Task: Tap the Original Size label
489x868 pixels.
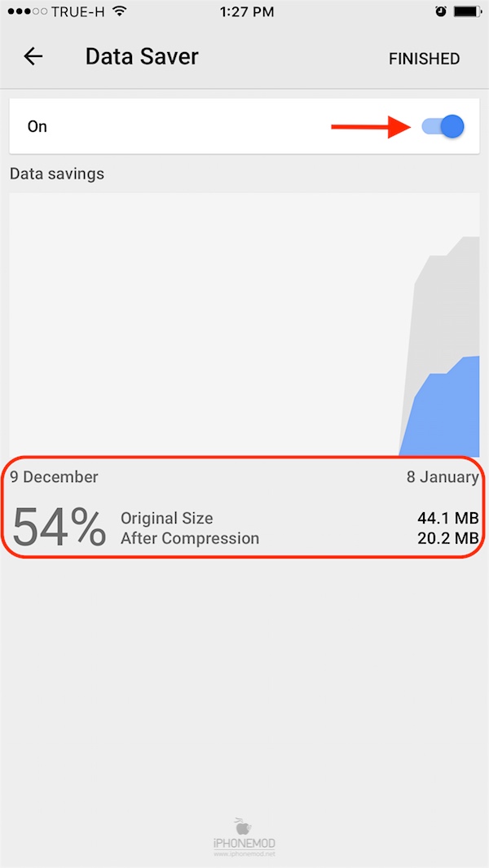Action: 166,519
